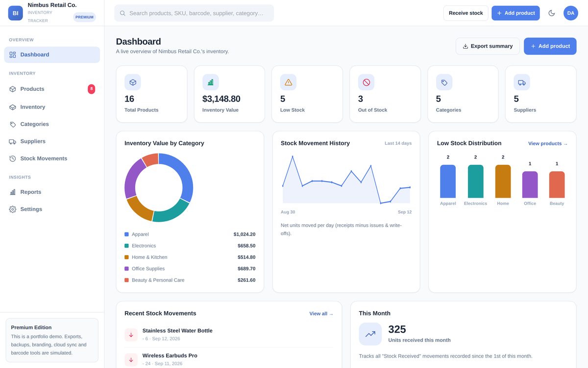Click the Total Products box icon

tap(133, 82)
